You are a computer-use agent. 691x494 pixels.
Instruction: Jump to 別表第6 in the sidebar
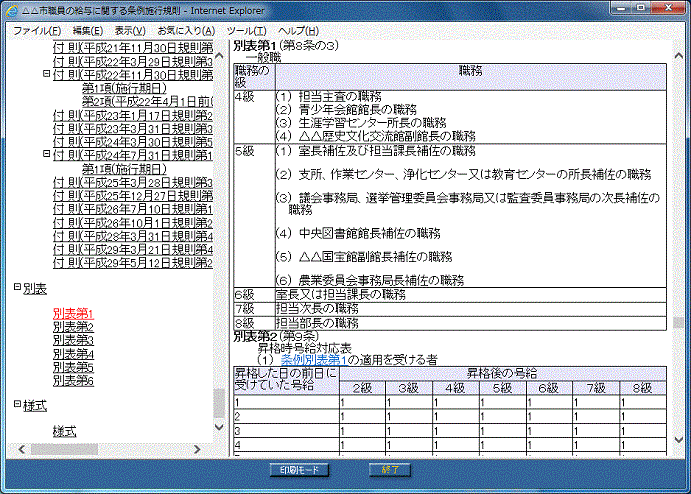coord(73,381)
